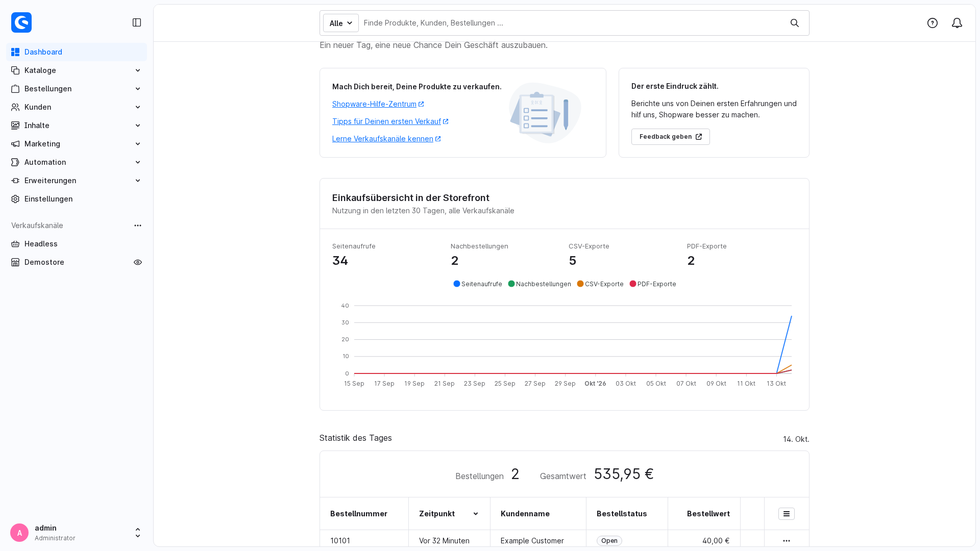This screenshot has width=980, height=551.
Task: Open the Verkaufskanäle three-dot menu
Action: [138, 226]
